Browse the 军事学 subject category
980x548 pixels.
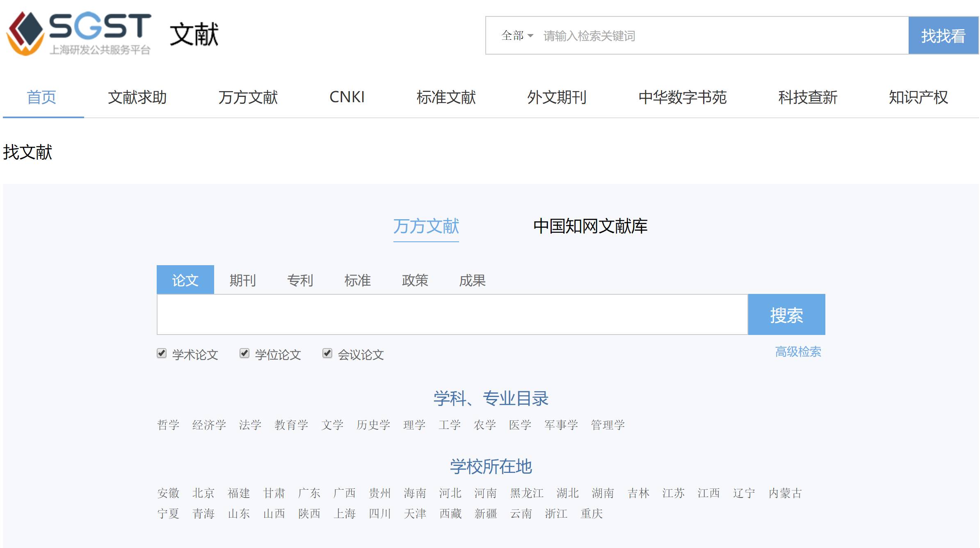point(561,425)
